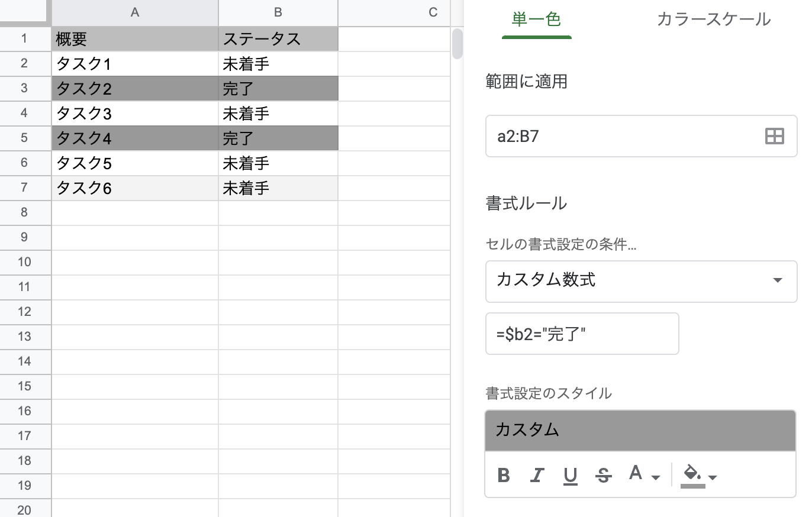Screen dimensions: 812x517
Task: Click the range selector grid icon
Action: [x=774, y=136]
